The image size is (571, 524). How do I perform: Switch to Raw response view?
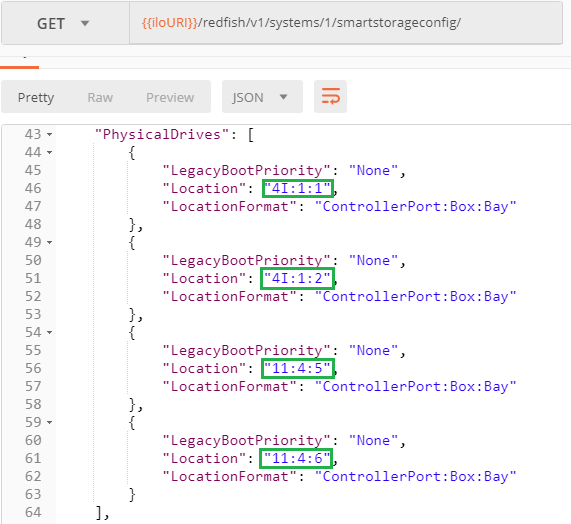point(100,98)
